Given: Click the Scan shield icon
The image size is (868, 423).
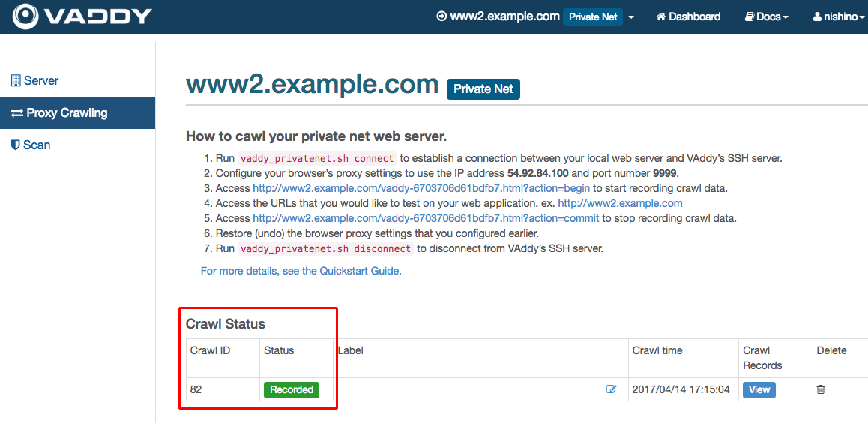Looking at the screenshot, I should [x=16, y=145].
